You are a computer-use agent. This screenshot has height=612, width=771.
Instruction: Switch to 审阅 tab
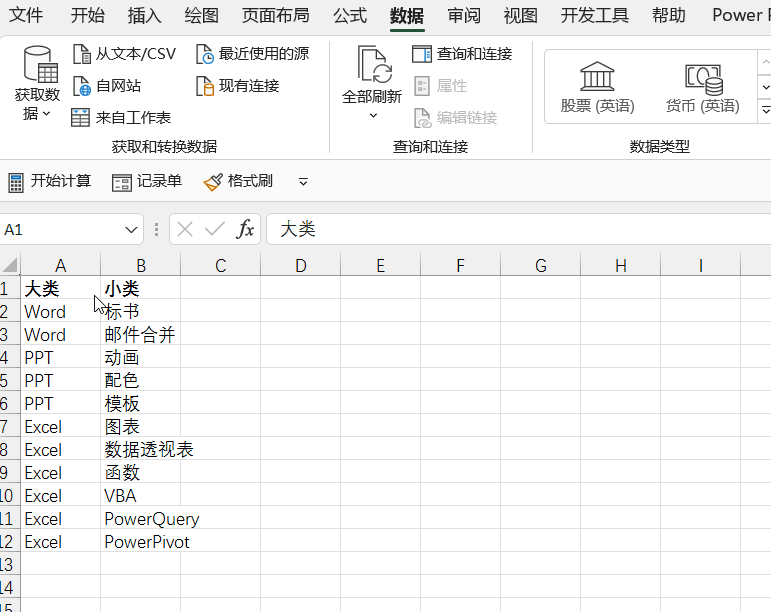[464, 15]
